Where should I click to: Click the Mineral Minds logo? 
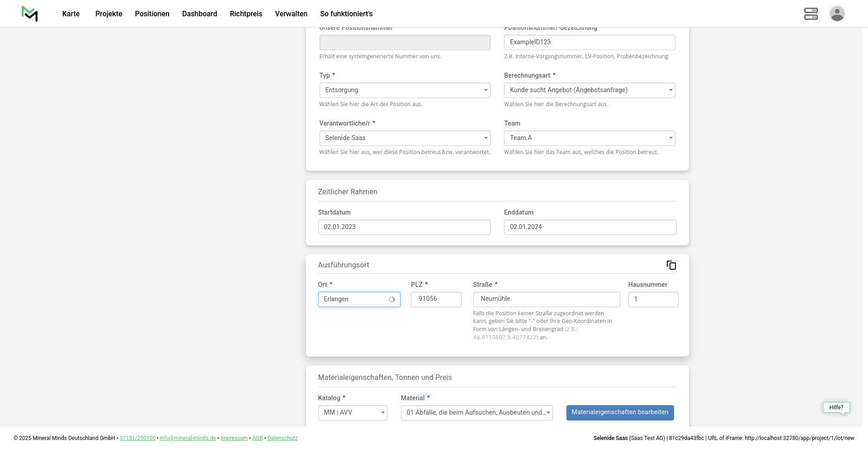tap(29, 14)
